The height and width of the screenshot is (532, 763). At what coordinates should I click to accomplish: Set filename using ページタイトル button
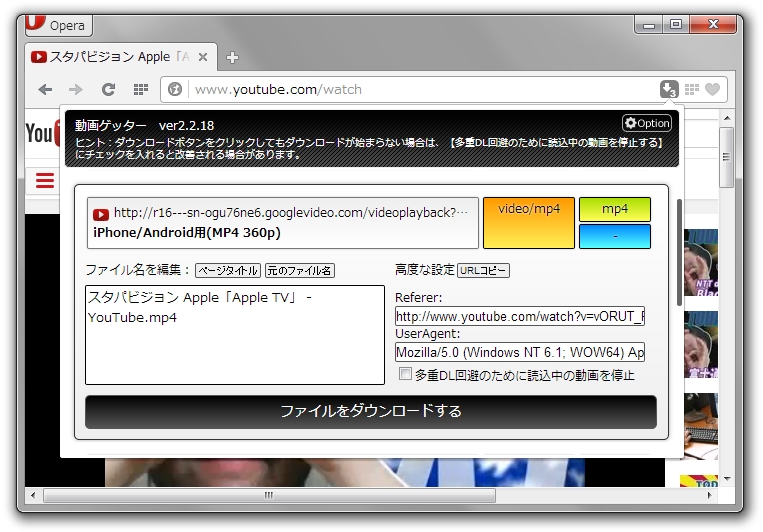(x=228, y=271)
